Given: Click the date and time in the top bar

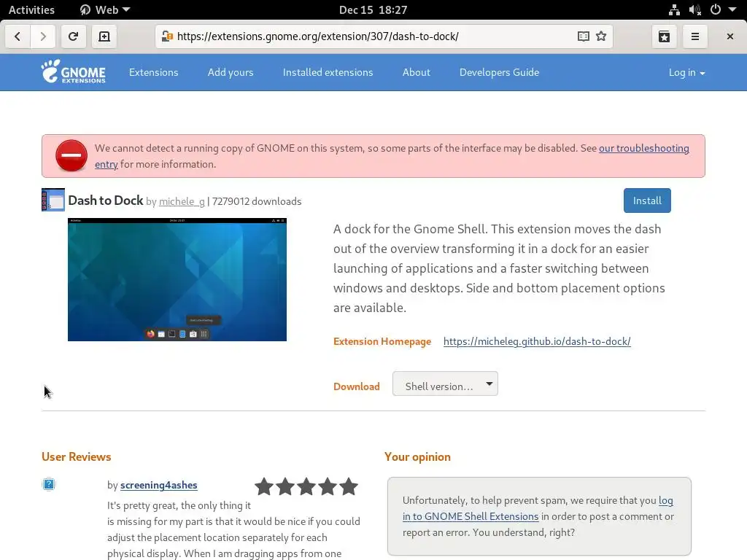Looking at the screenshot, I should click(373, 9).
